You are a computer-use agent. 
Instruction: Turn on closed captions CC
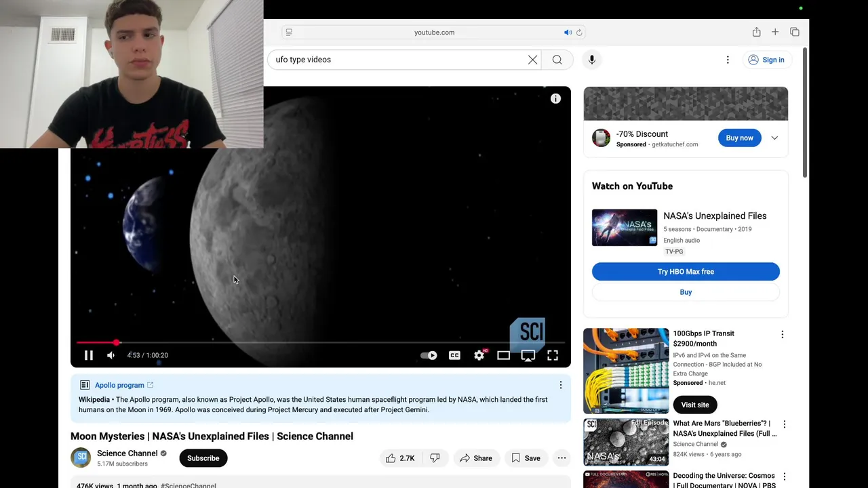[x=454, y=355]
